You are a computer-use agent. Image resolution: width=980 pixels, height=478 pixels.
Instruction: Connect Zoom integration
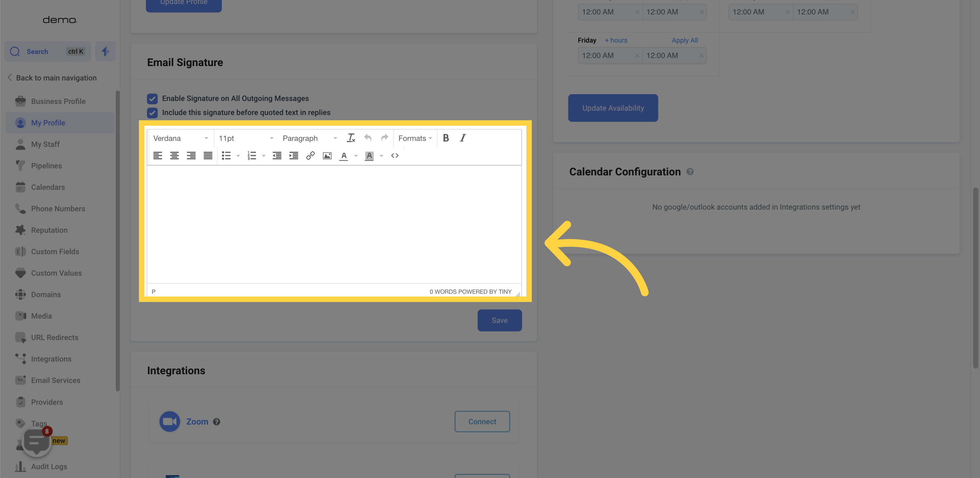[482, 421]
